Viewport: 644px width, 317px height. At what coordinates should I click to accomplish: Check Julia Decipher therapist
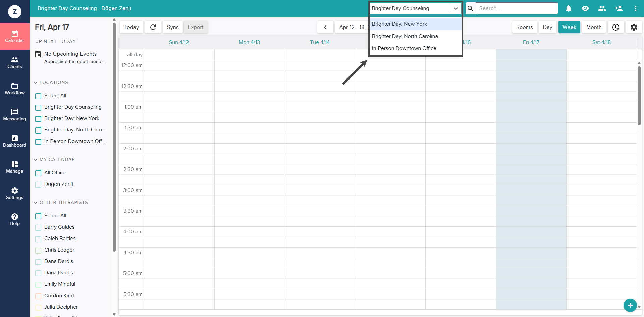tap(38, 307)
